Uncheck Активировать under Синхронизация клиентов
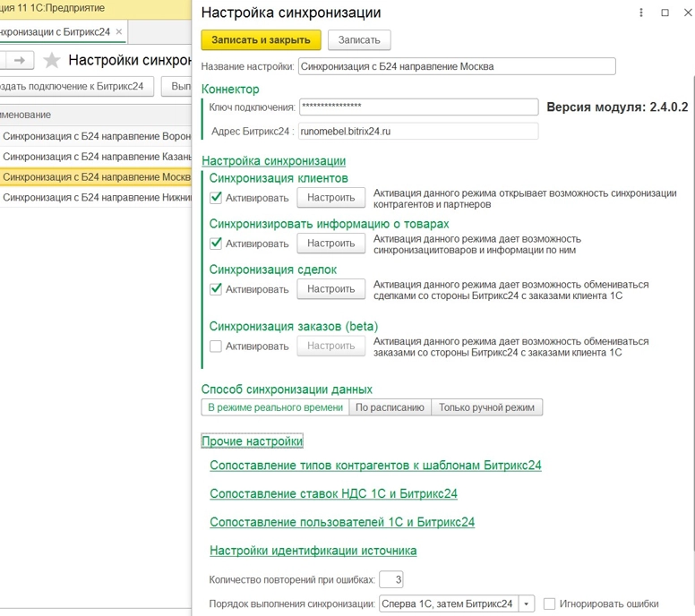 (216, 197)
